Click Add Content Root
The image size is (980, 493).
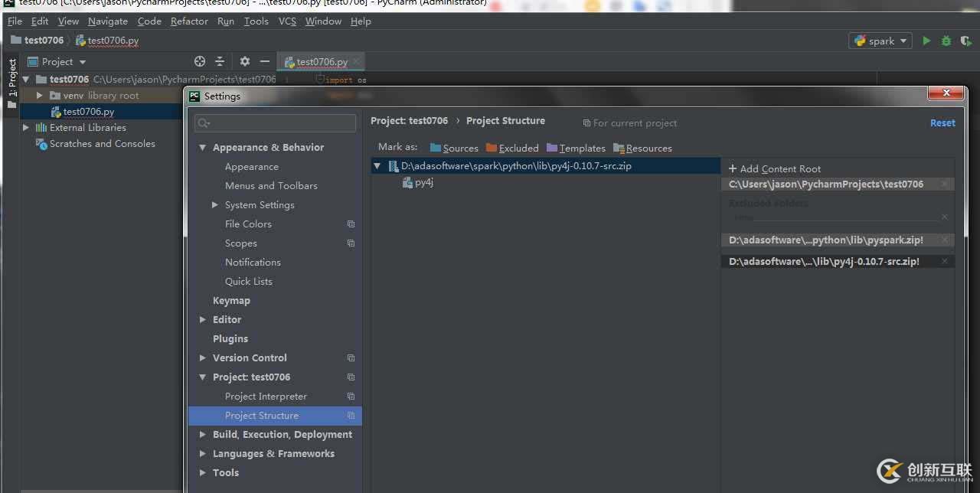click(x=774, y=169)
